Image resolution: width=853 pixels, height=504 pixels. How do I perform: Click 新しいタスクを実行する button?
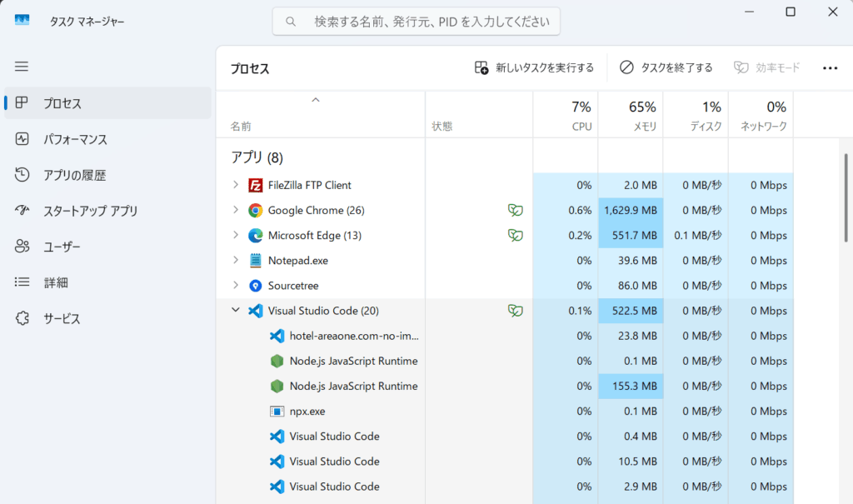click(534, 67)
